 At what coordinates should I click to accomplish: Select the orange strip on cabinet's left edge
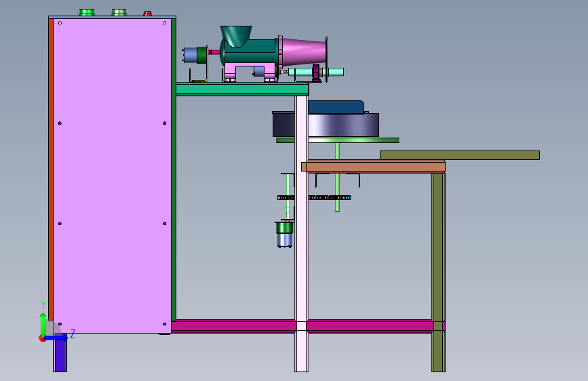[51, 169]
